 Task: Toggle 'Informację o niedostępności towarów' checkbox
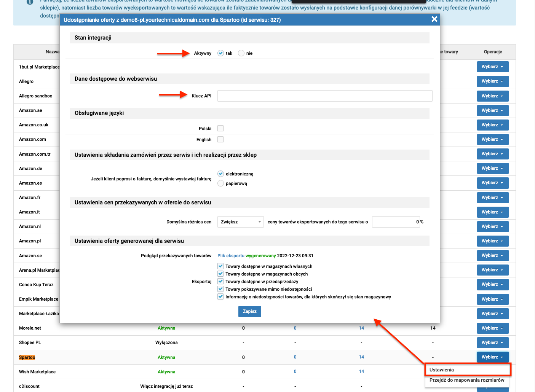point(220,296)
